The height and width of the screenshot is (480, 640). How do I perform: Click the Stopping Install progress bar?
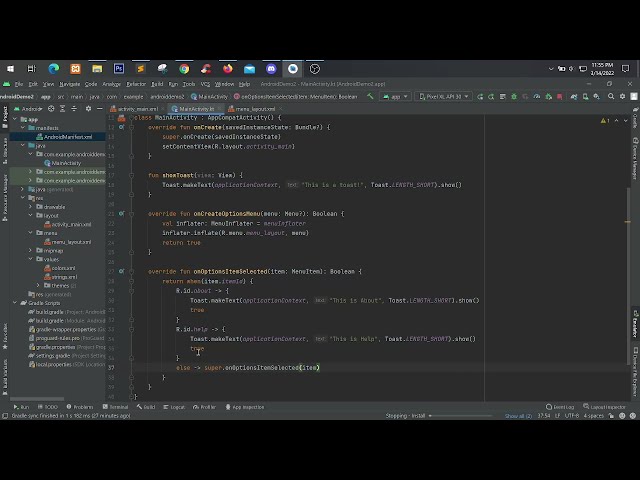click(x=461, y=416)
